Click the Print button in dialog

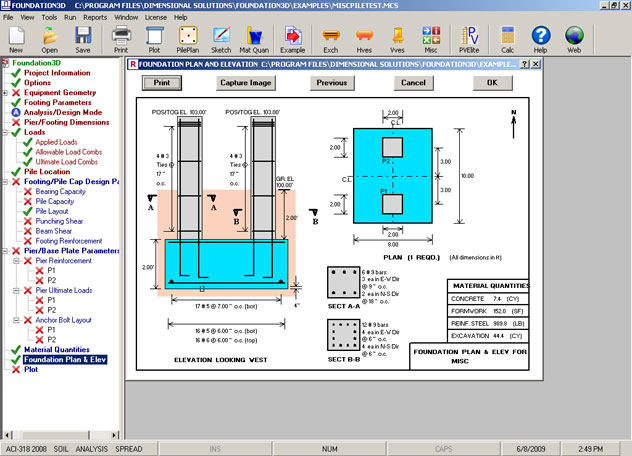pos(162,83)
